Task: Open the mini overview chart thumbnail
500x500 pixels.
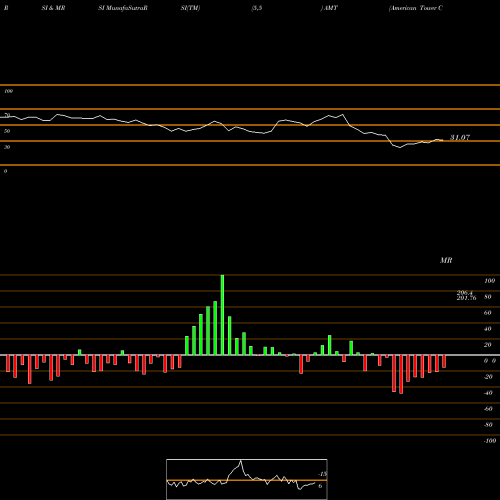Action: point(247,479)
